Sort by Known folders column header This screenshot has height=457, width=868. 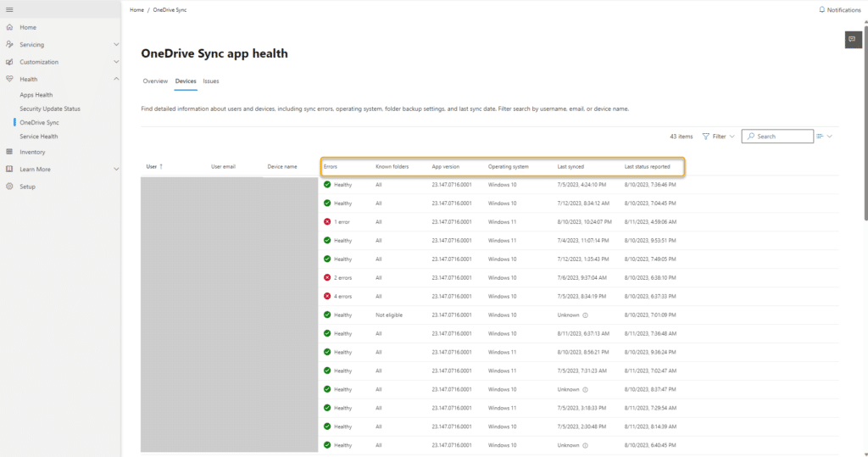pyautogui.click(x=392, y=167)
